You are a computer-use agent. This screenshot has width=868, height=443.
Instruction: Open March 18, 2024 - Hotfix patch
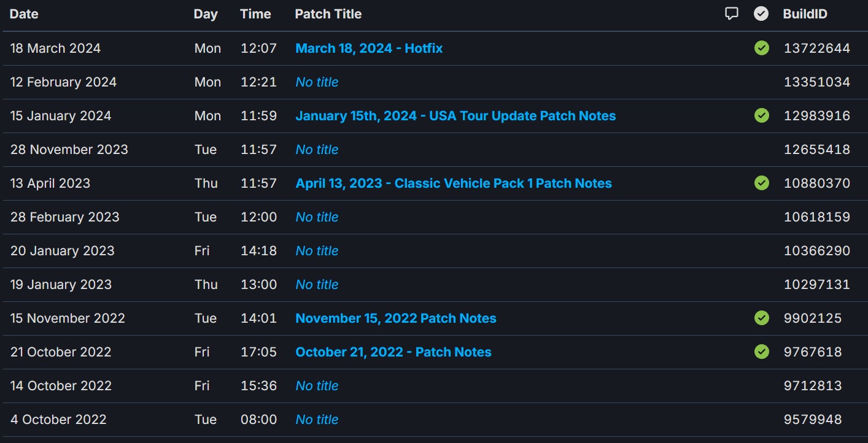pos(369,48)
